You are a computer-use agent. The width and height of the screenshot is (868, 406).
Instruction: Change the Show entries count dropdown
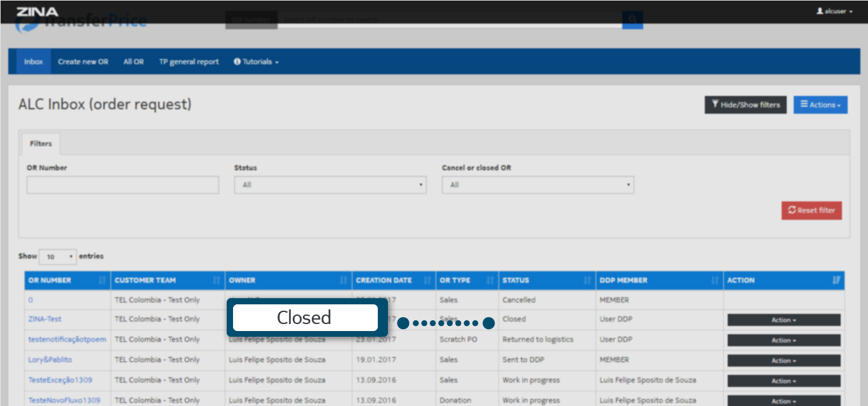tap(57, 257)
